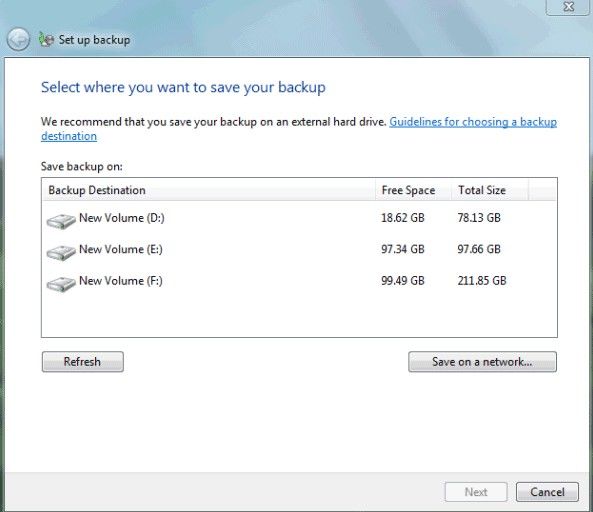The image size is (593, 512).
Task: Open the backup destination guidelines link
Action: tap(473, 122)
